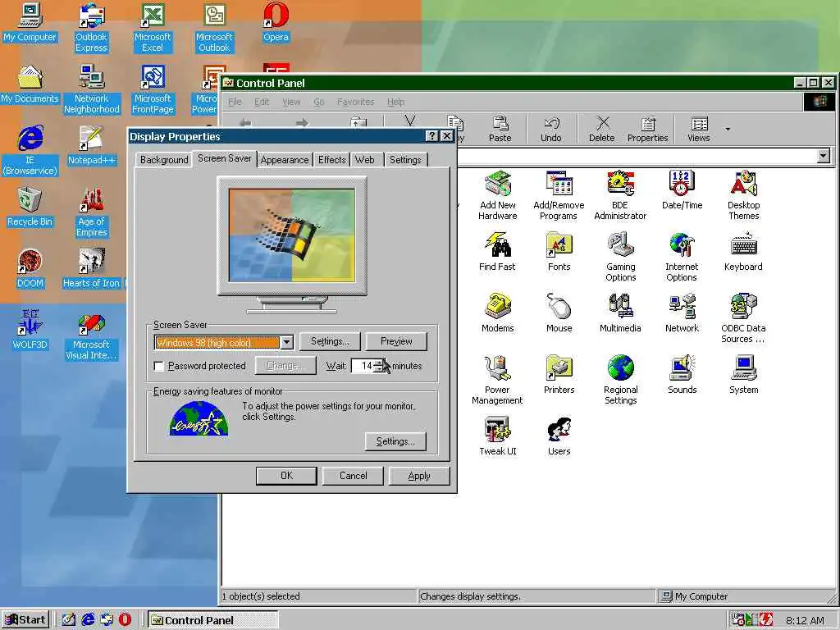This screenshot has height=630, width=840.
Task: Open Tweak UI applet
Action: (498, 436)
